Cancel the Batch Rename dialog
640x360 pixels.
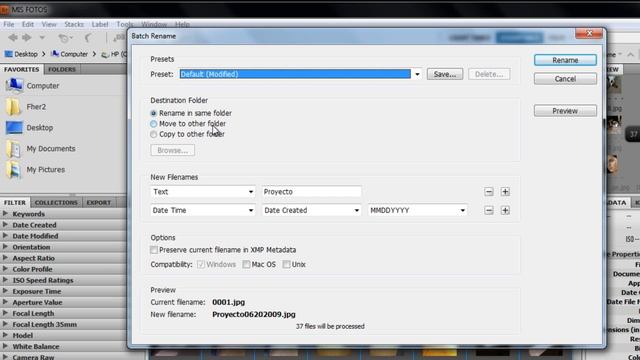coord(565,79)
